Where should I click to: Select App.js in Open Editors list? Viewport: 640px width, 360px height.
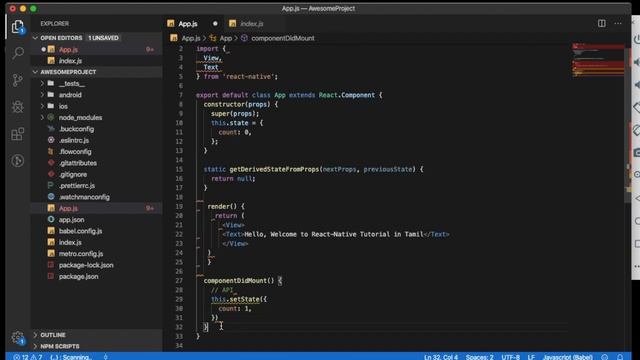[97, 49]
